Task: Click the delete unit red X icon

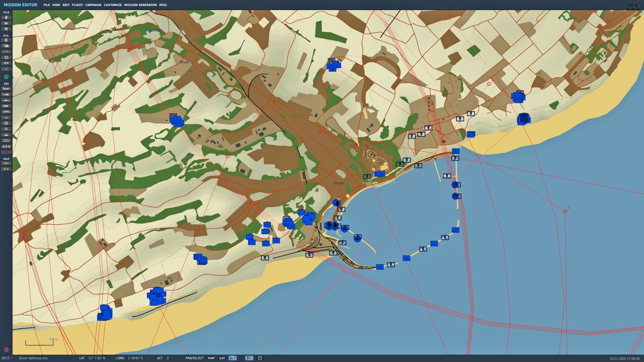Action: click(x=6, y=152)
